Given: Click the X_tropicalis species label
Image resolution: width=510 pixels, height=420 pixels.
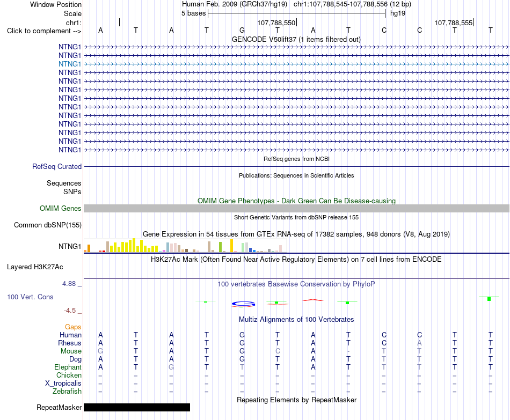Looking at the screenshot, I should [63, 384].
